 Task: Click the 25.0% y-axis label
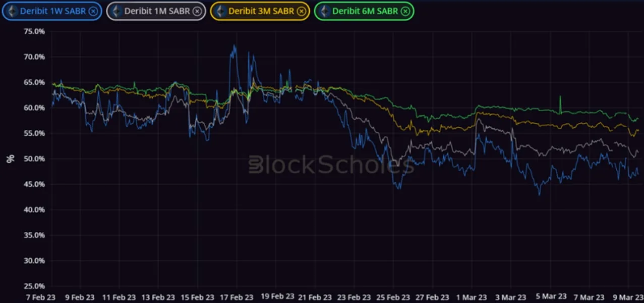[x=34, y=286]
